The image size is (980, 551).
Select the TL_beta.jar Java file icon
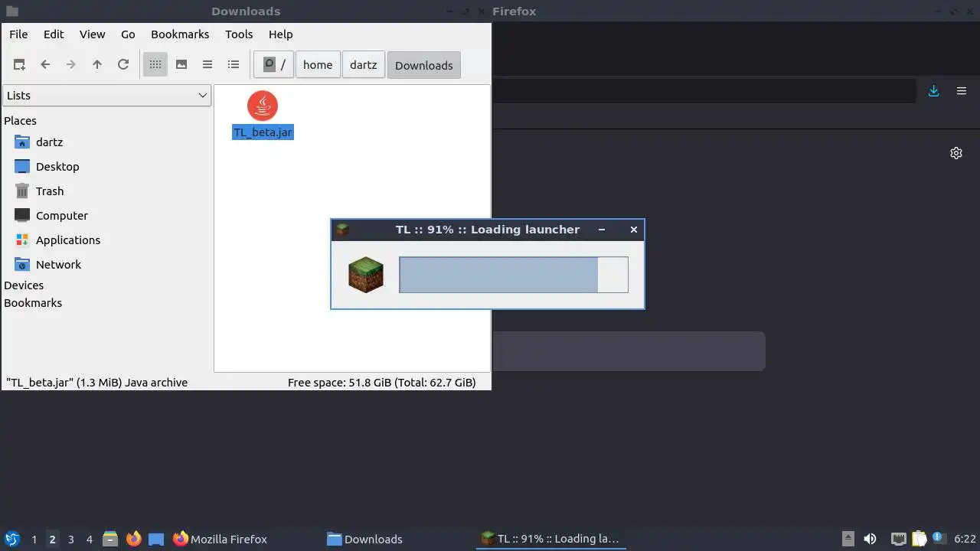pyautogui.click(x=263, y=106)
